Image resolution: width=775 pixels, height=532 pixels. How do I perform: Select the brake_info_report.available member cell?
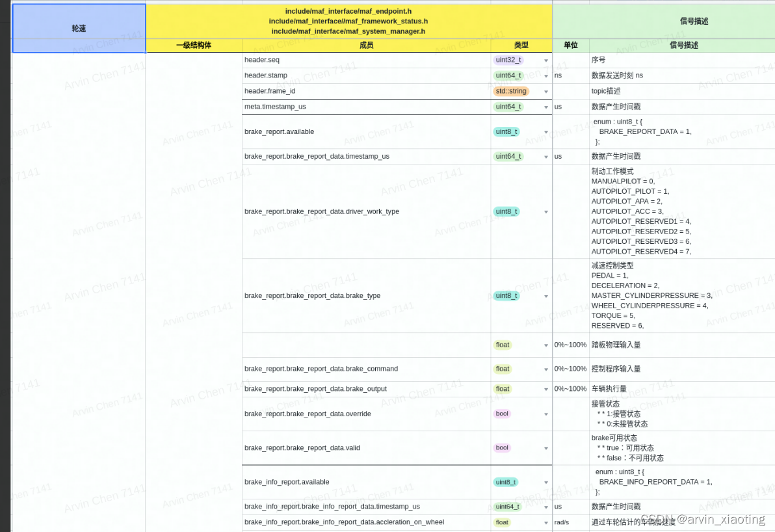(366, 482)
